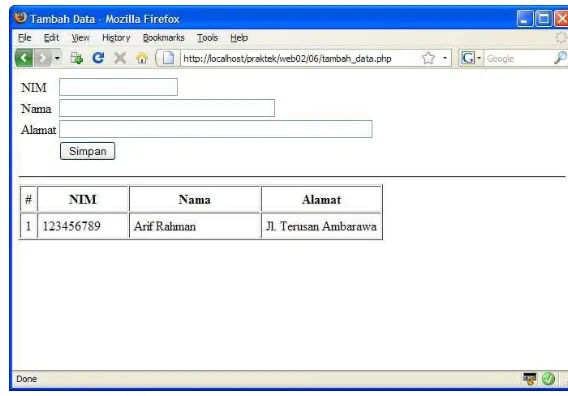Image resolution: width=568 pixels, height=396 pixels.
Task: Click the magnifying glass search icon
Action: (560, 58)
